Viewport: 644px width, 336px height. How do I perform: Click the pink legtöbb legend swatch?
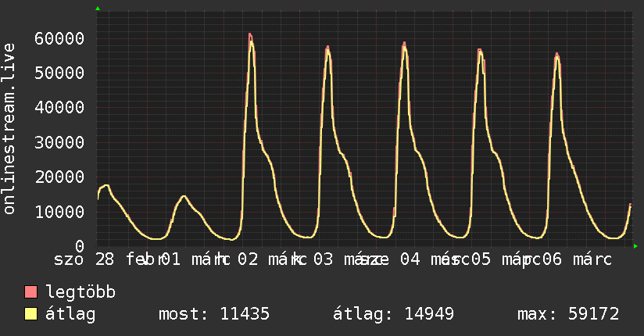30,292
